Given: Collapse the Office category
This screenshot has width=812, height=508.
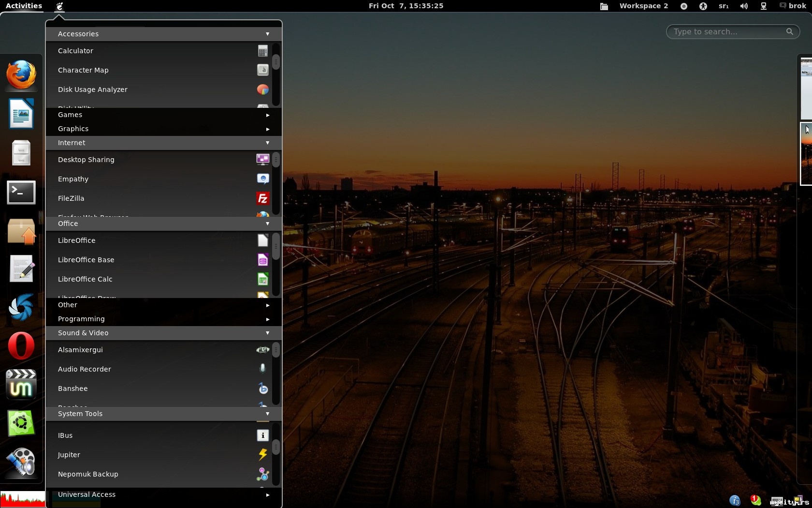Looking at the screenshot, I should pyautogui.click(x=163, y=224).
